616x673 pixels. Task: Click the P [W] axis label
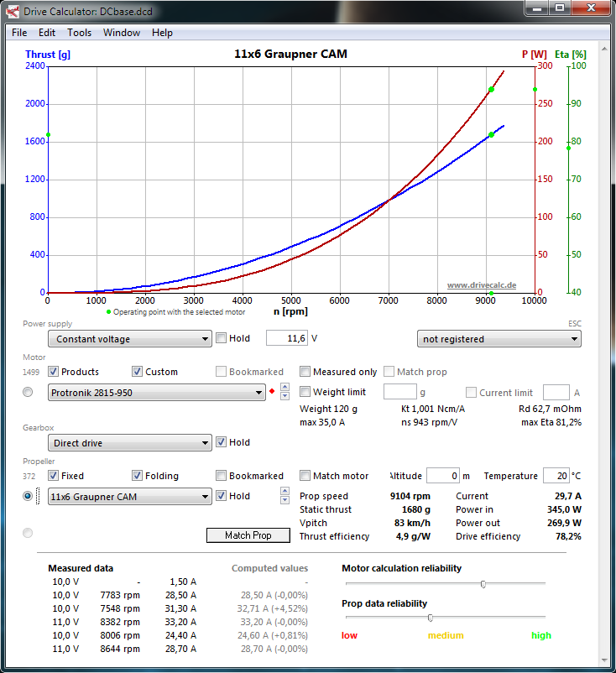[534, 55]
